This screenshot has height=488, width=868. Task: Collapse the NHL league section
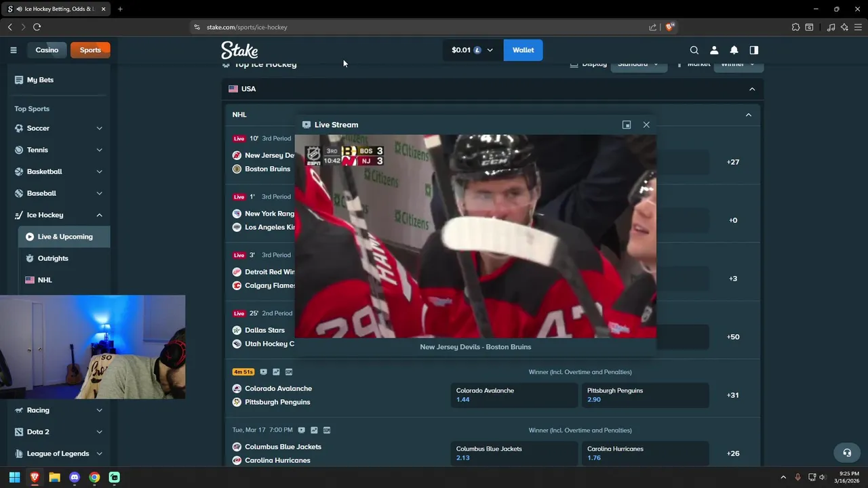(x=749, y=115)
